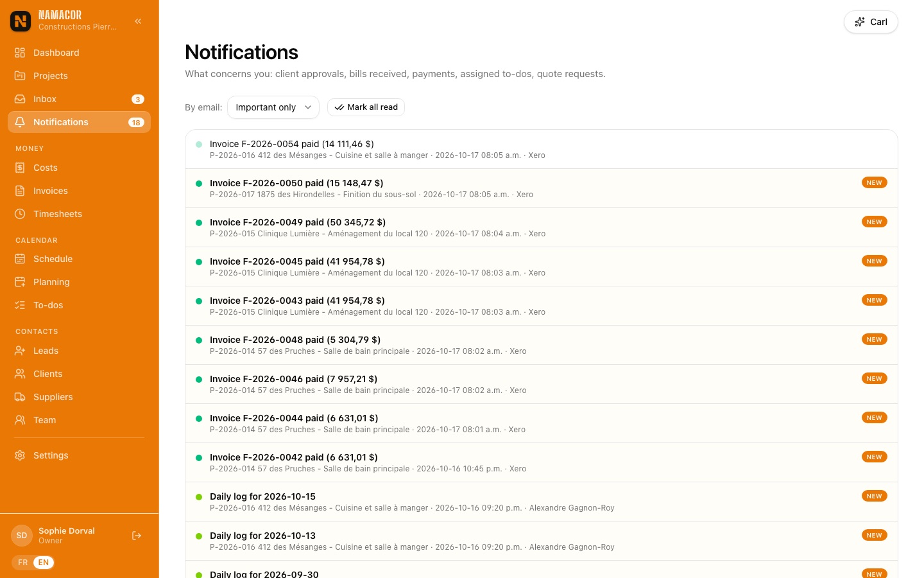Navigate to Invoices page
The width and height of the screenshot is (924, 578).
(79, 191)
